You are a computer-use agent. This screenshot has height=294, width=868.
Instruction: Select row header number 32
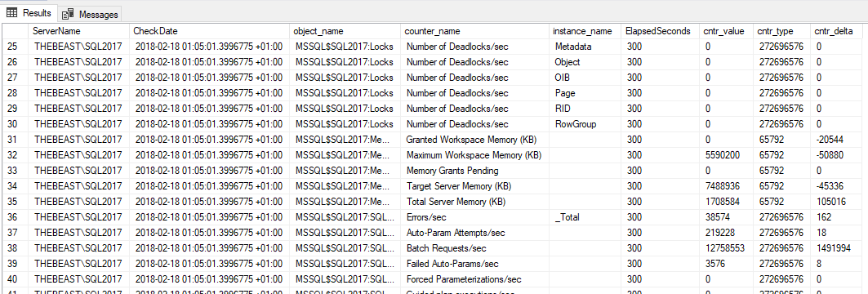tap(14, 155)
